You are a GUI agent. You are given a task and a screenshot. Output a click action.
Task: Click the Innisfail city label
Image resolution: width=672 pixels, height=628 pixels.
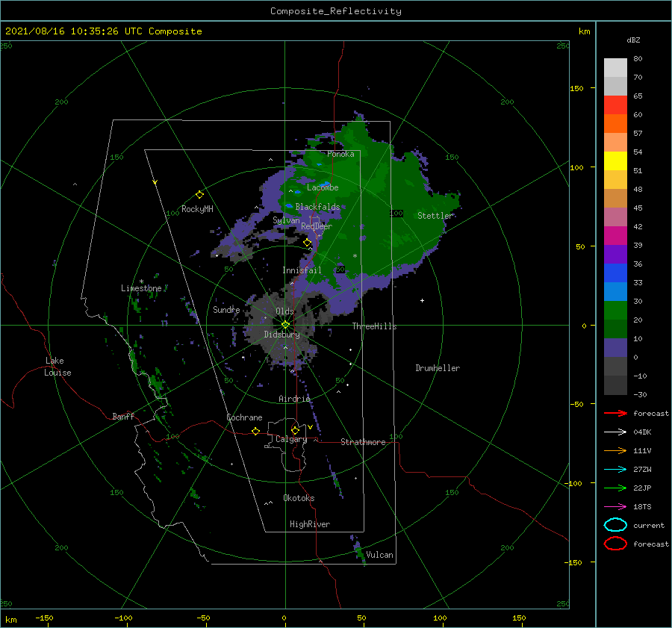pyautogui.click(x=302, y=270)
